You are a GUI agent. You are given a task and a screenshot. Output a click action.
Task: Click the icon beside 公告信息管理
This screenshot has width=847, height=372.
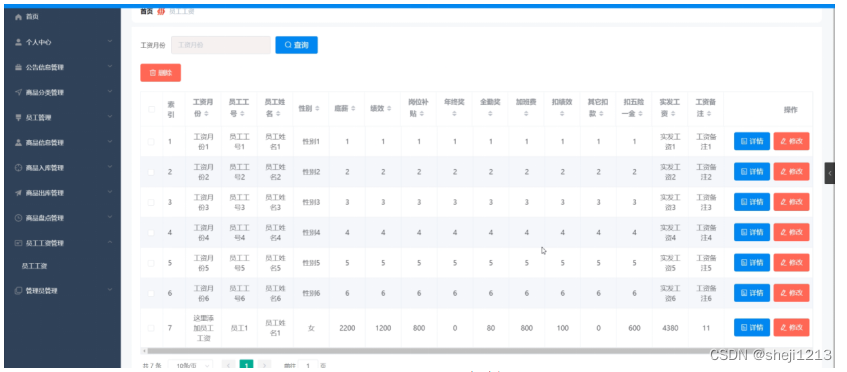(x=18, y=67)
